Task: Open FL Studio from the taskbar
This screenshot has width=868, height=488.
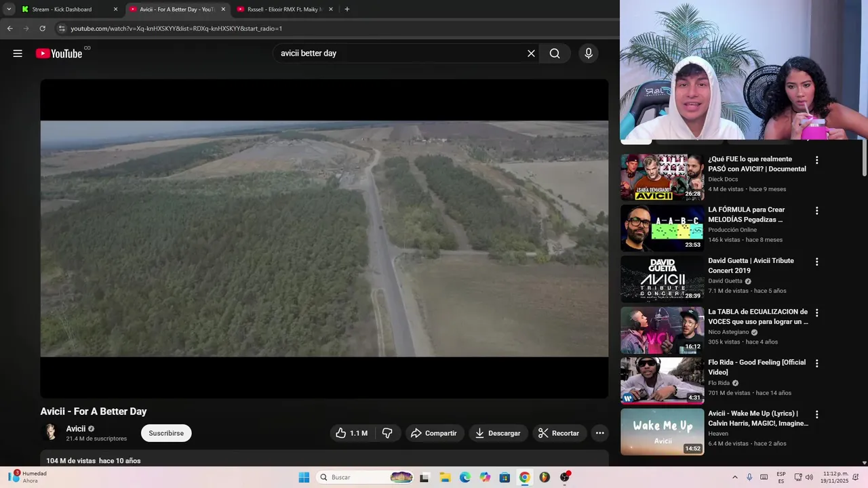Action: tap(545, 477)
